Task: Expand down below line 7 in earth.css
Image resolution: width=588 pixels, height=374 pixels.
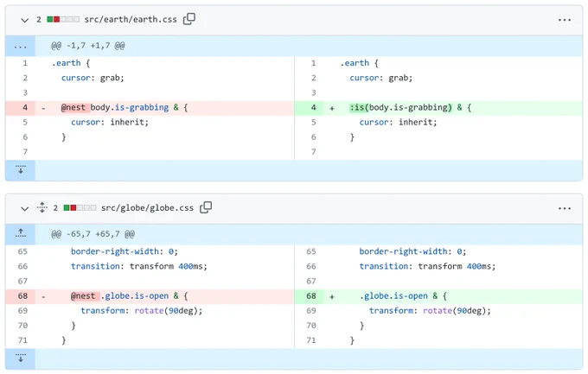Action: tap(20, 170)
